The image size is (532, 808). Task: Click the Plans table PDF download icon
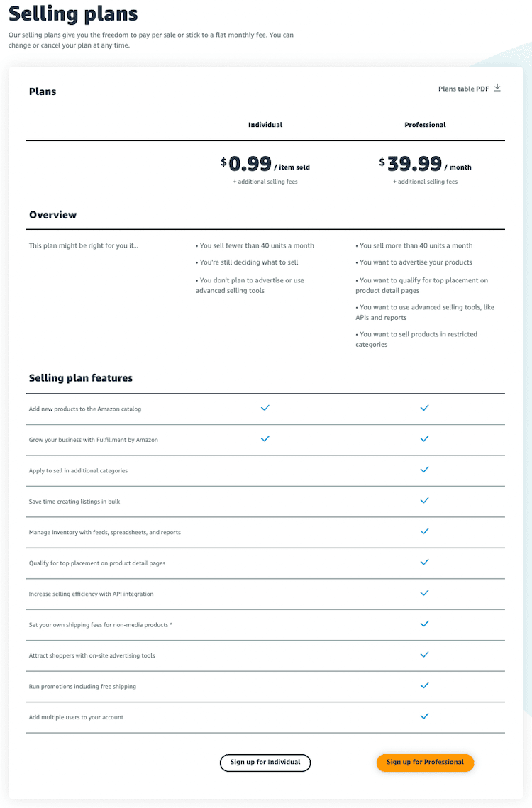click(x=497, y=88)
